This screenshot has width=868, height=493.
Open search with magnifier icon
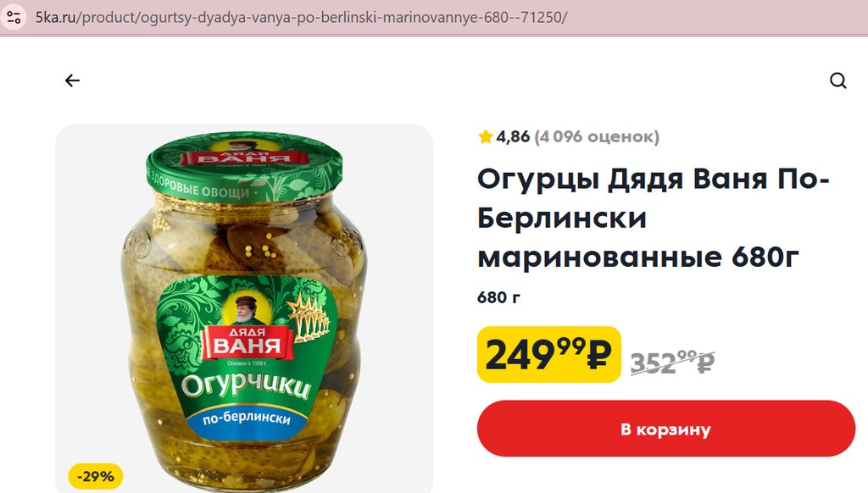pyautogui.click(x=838, y=80)
